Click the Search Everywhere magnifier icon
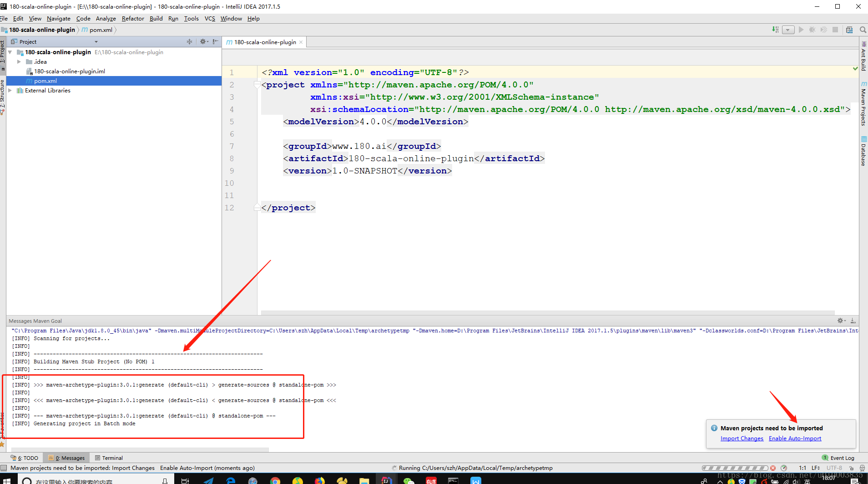This screenshot has width=868, height=484. tap(863, 30)
